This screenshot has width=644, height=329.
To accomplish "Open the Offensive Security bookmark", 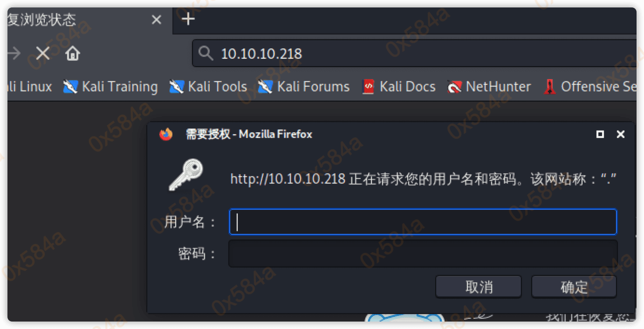I will click(590, 87).
